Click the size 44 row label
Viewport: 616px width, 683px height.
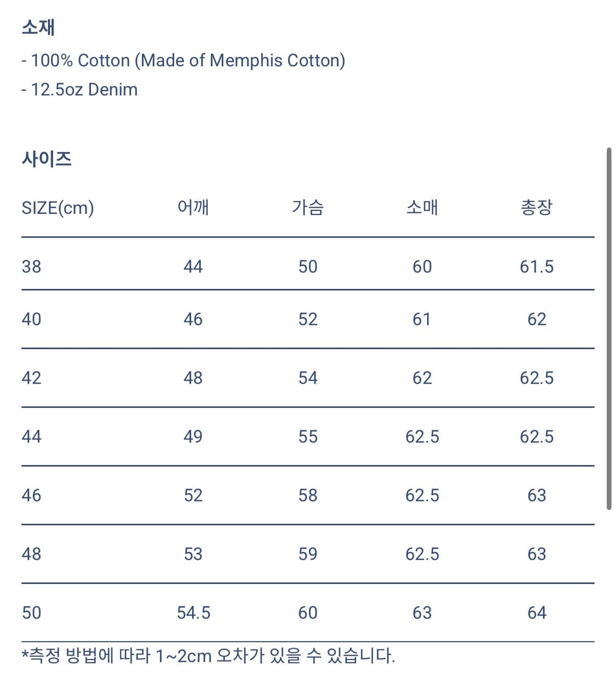tap(31, 436)
